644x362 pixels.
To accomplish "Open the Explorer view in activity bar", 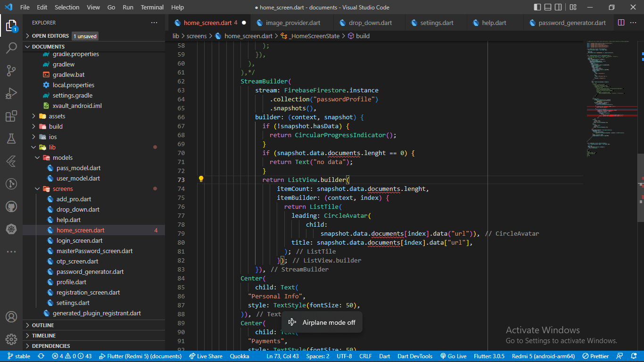I will pyautogui.click(x=11, y=25).
